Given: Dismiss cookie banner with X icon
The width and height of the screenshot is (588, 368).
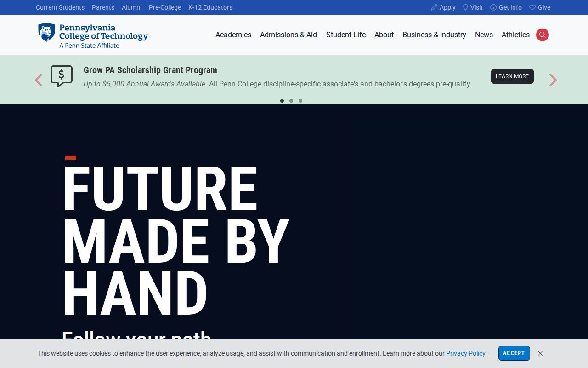Looking at the screenshot, I should coord(540,353).
